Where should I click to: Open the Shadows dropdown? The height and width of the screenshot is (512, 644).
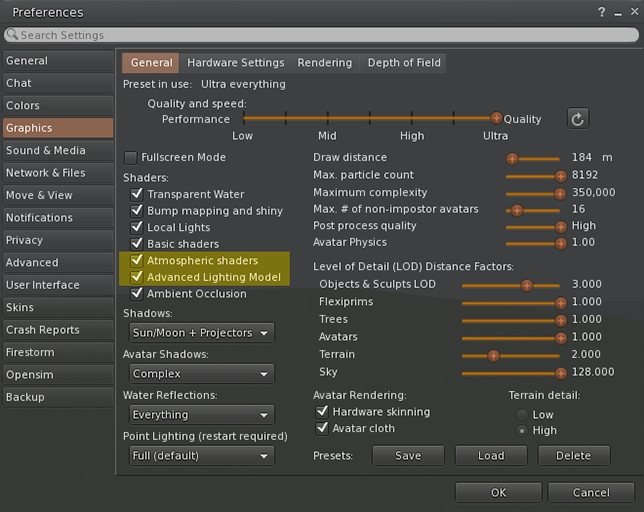click(x=199, y=333)
